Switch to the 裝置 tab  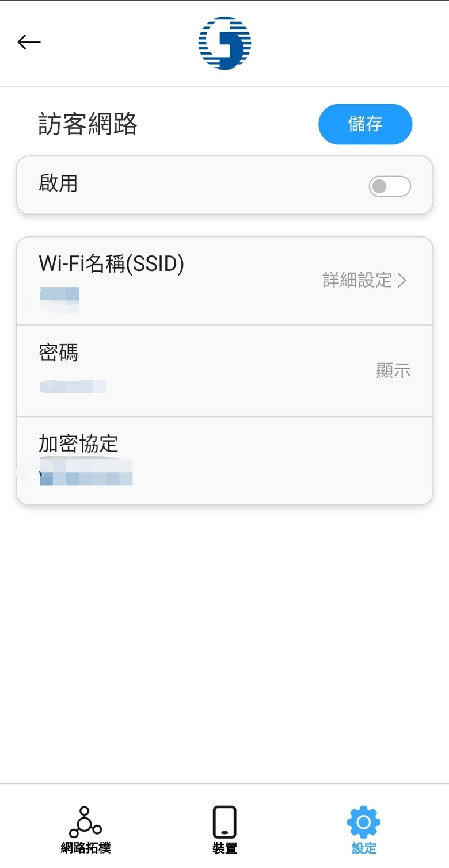pos(224,848)
